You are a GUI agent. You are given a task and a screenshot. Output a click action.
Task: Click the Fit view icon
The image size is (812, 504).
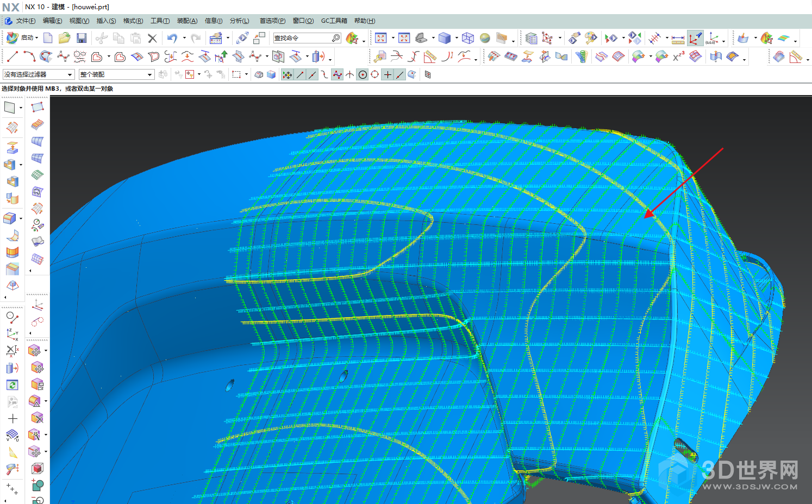click(x=380, y=38)
